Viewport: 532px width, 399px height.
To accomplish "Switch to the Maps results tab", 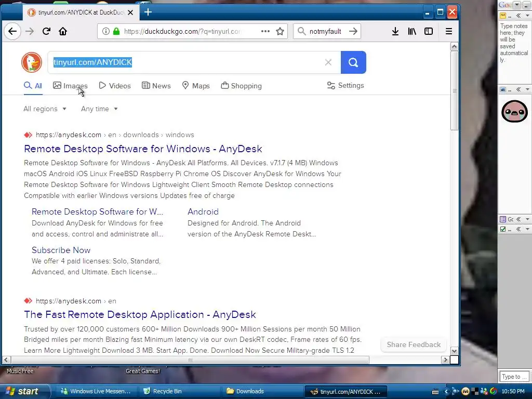I will click(x=196, y=86).
